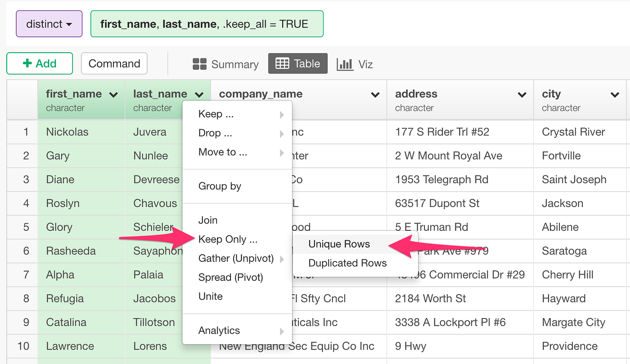Click the first_name column header
This screenshot has height=364, width=630.
[81, 100]
